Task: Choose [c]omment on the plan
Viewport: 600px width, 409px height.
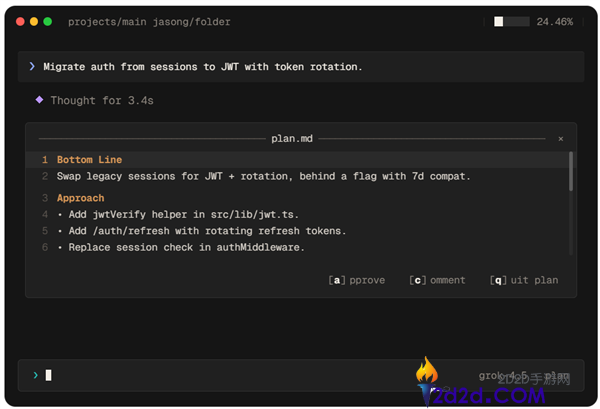Action: tap(437, 280)
